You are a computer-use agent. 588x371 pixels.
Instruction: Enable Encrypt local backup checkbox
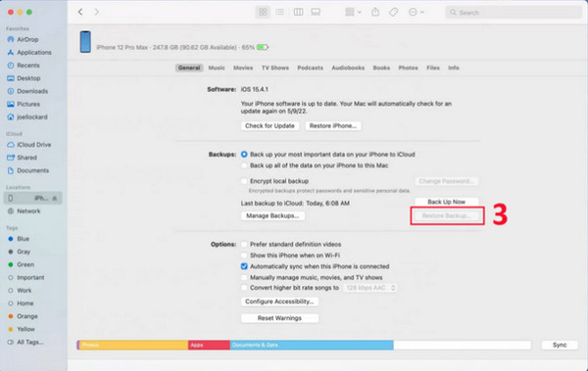point(244,181)
